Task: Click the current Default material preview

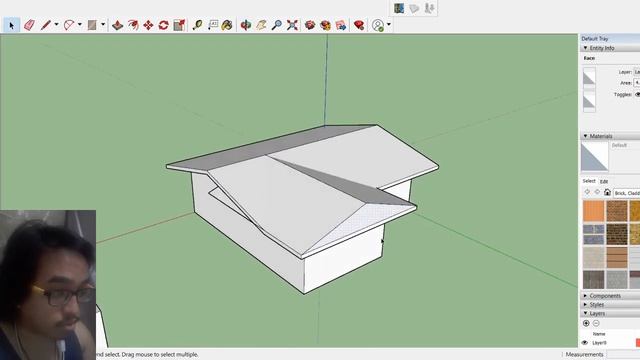Action: coord(594,157)
